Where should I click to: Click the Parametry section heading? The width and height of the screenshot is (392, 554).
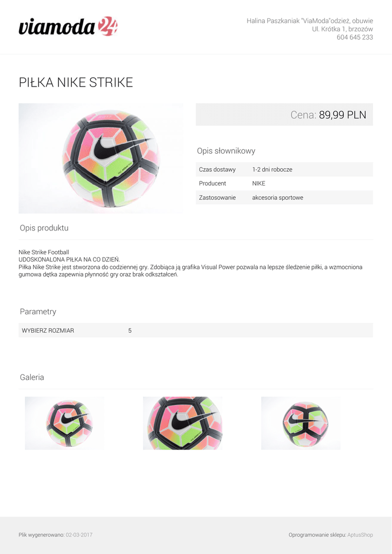click(x=38, y=311)
